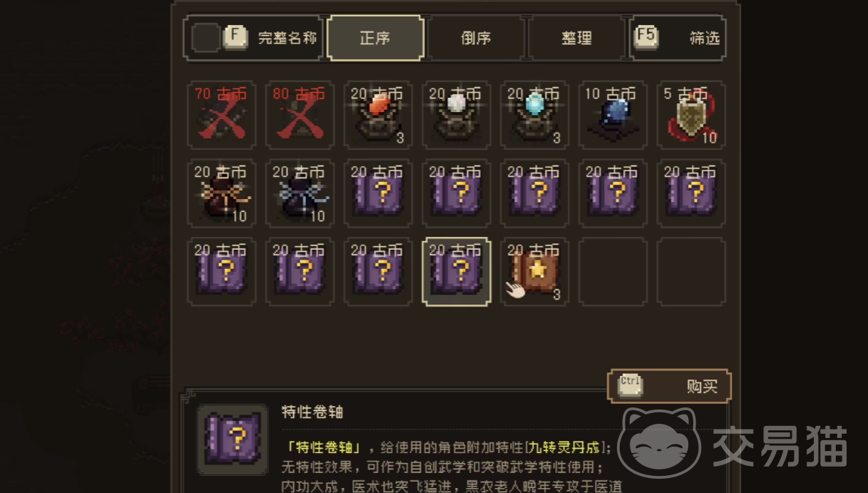Viewport: 868px width, 493px height.
Task: Click the 特性卷轴 icon in description panel
Action: [x=233, y=439]
